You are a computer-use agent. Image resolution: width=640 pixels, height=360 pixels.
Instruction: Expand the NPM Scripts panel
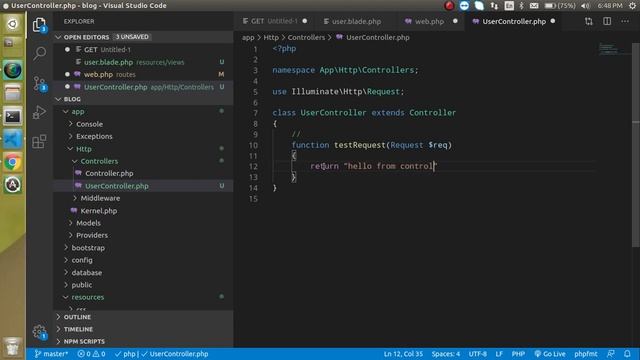(143, 342)
